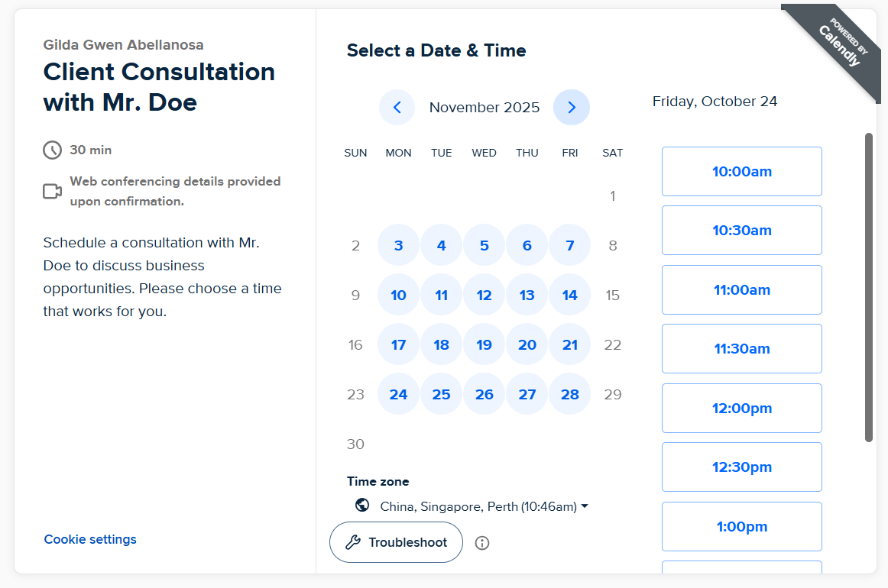Select November 26 on the calendar
Image resolution: width=888 pixels, height=588 pixels.
(x=485, y=395)
